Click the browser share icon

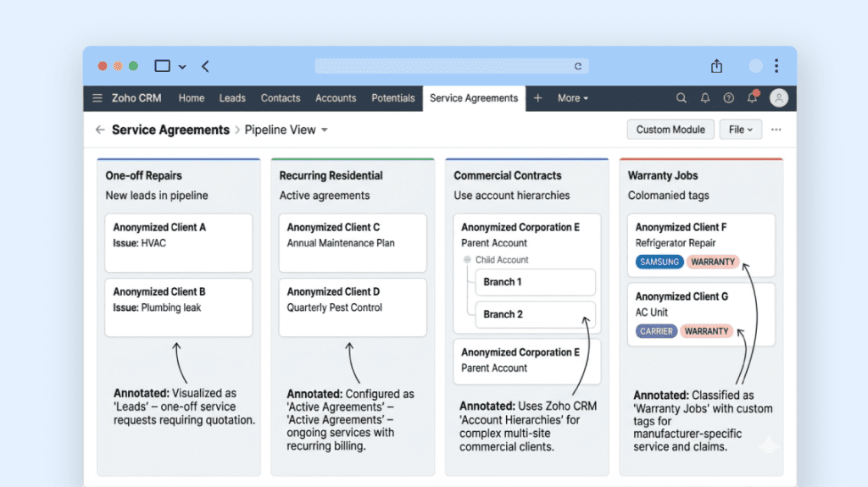(x=716, y=66)
